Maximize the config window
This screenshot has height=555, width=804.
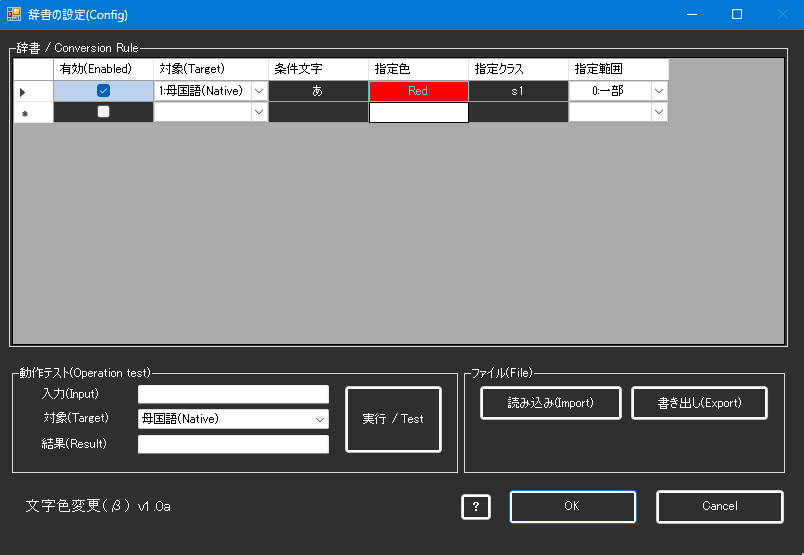[736, 15]
